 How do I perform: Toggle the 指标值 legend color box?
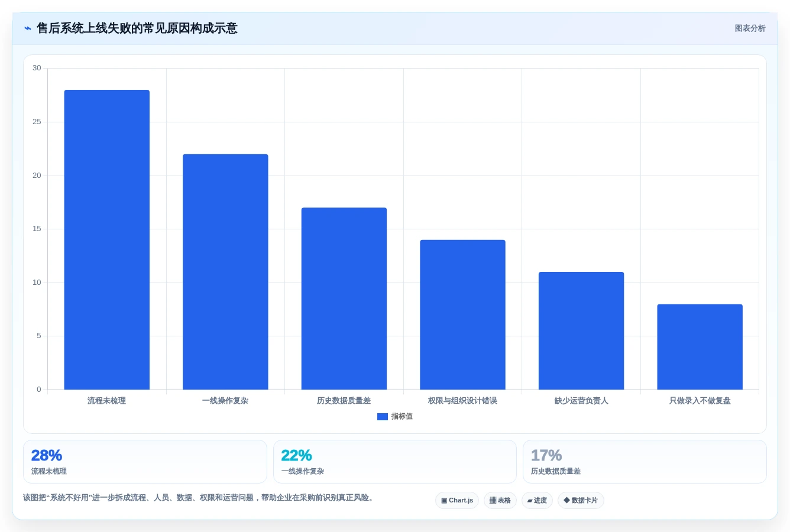pyautogui.click(x=383, y=417)
